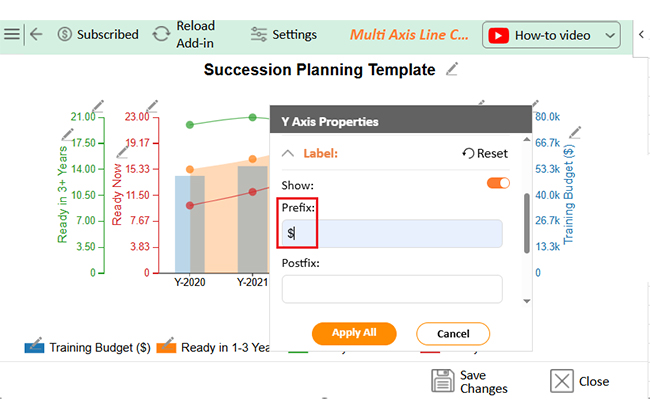Viewport: 650px width, 419px height.
Task: Edit the chart title pencil icon
Action: (x=453, y=69)
